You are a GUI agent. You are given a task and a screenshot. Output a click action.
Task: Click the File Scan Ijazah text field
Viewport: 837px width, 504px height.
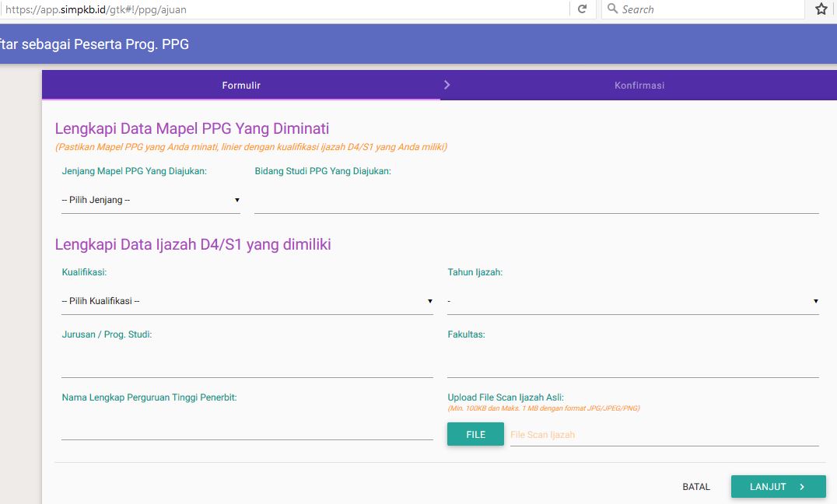(x=661, y=434)
